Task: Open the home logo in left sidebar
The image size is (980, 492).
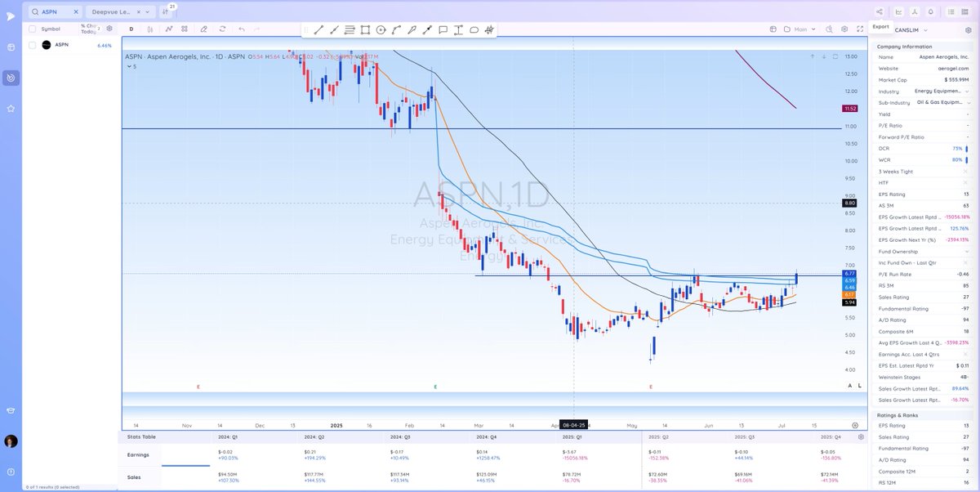Action: pyautogui.click(x=11, y=16)
